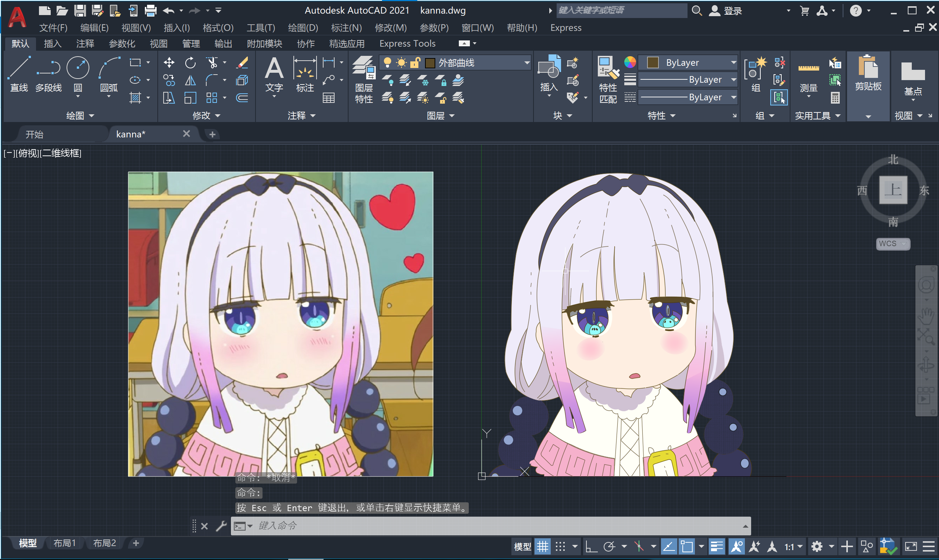The height and width of the screenshot is (560, 939).
Task: Click the Group (组) icon
Action: click(x=756, y=74)
